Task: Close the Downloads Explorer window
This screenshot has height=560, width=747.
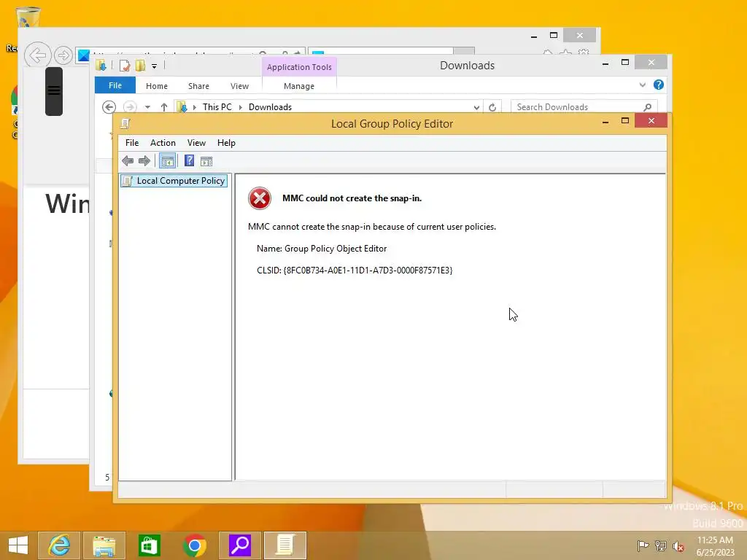Action: tap(651, 63)
